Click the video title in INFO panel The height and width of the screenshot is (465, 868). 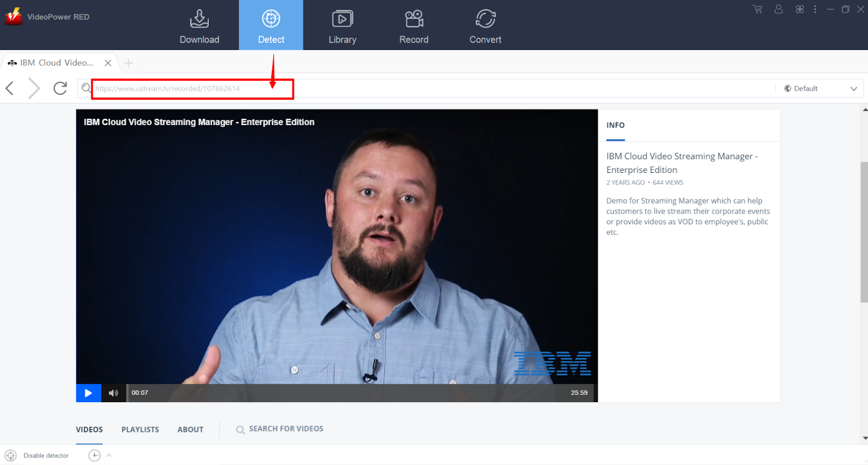(x=682, y=163)
